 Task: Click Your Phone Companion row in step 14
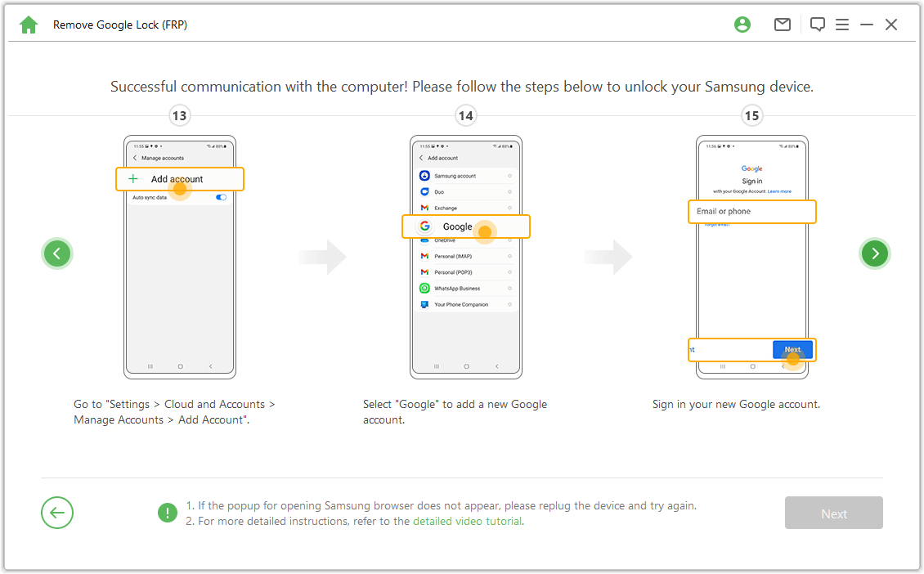466,305
